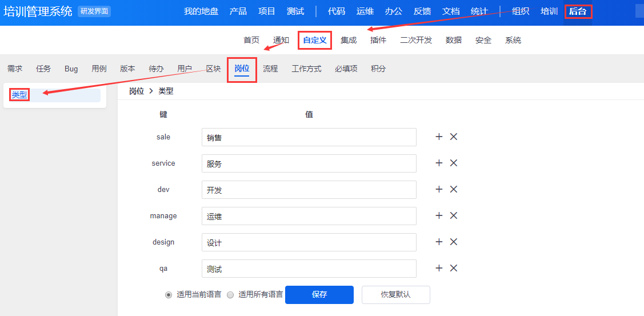Select the 适用所有语言 radio option
This screenshot has height=316, width=644.
pyautogui.click(x=230, y=295)
